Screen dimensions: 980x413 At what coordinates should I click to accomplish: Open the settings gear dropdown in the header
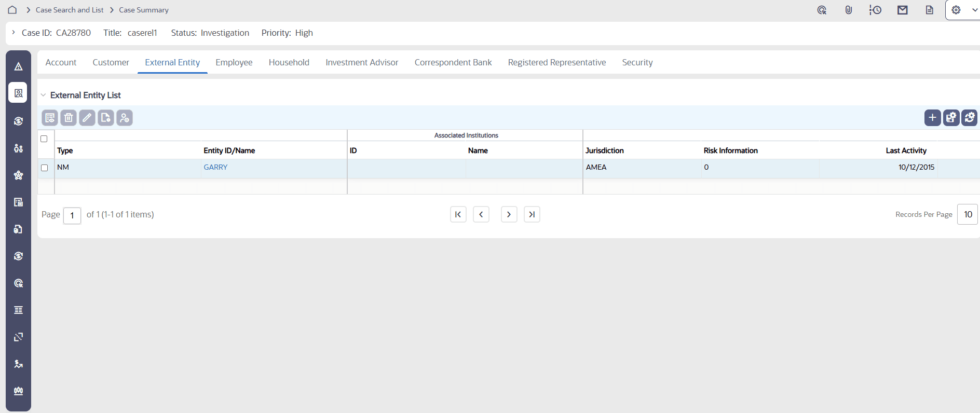963,10
